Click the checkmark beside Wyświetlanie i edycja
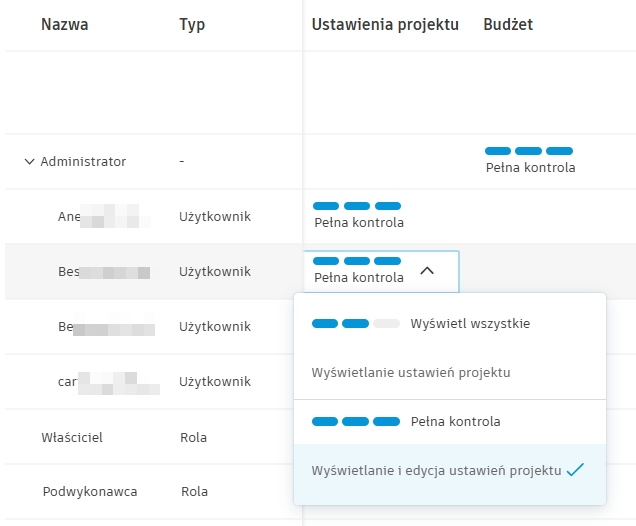 point(575,470)
